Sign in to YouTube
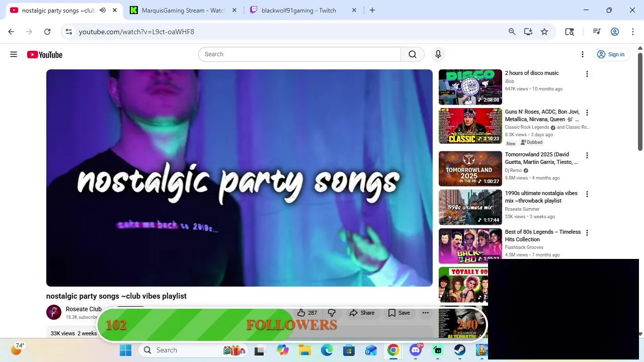 pyautogui.click(x=611, y=54)
